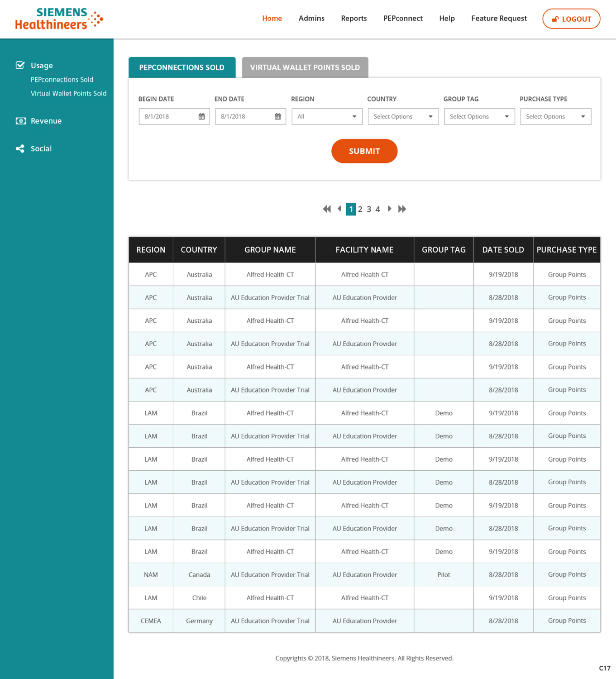Viewport: 616px width, 679px height.
Task: Expand the Region dropdown showing All
Action: [x=327, y=116]
